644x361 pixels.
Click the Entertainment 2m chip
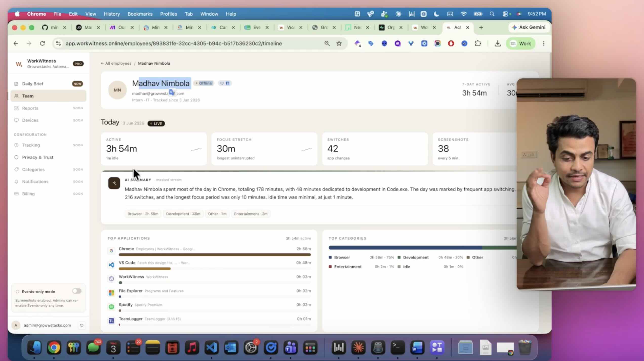[251, 214]
